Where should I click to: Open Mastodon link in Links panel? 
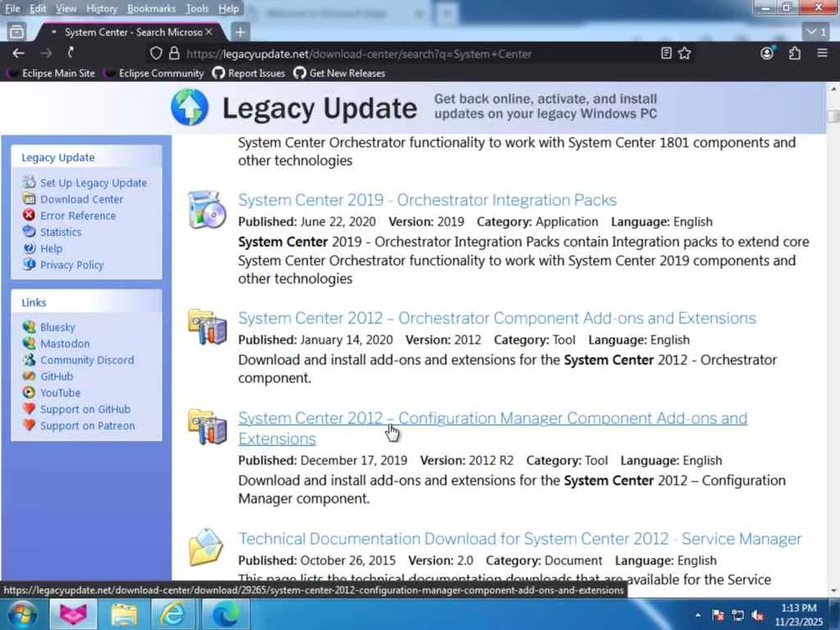65,344
